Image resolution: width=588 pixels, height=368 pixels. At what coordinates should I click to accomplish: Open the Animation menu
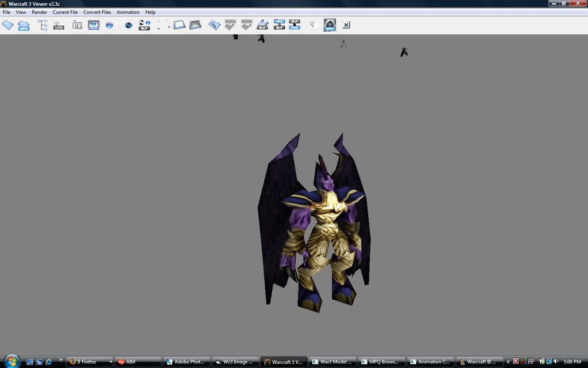(128, 12)
